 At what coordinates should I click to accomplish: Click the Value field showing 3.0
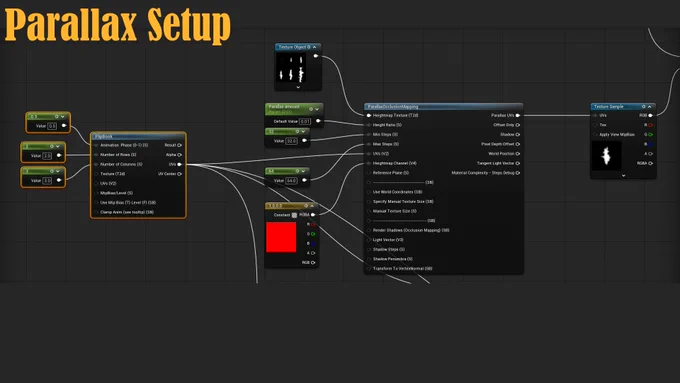point(47,180)
